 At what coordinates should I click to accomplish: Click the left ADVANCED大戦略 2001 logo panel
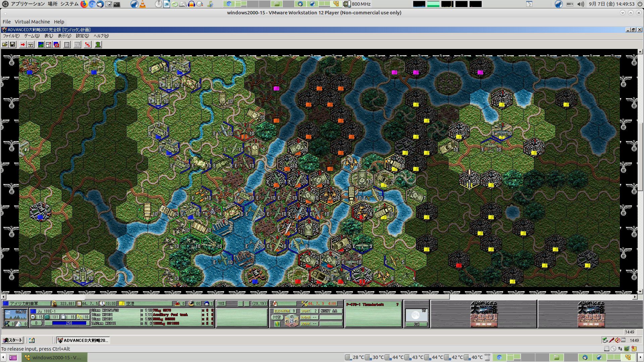pyautogui.click(x=484, y=314)
